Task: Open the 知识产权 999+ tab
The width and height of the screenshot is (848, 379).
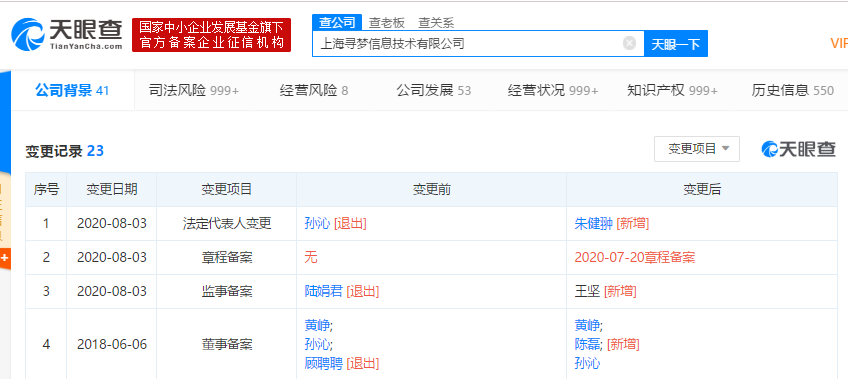Action: click(x=673, y=90)
